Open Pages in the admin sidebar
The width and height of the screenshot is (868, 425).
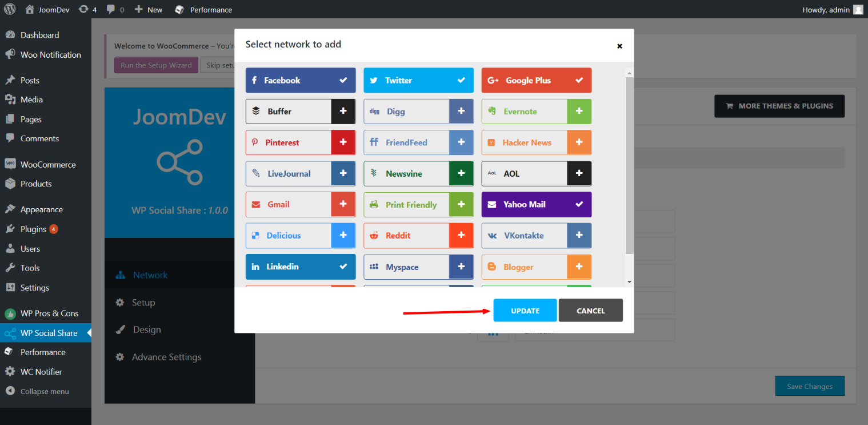pyautogui.click(x=46, y=119)
